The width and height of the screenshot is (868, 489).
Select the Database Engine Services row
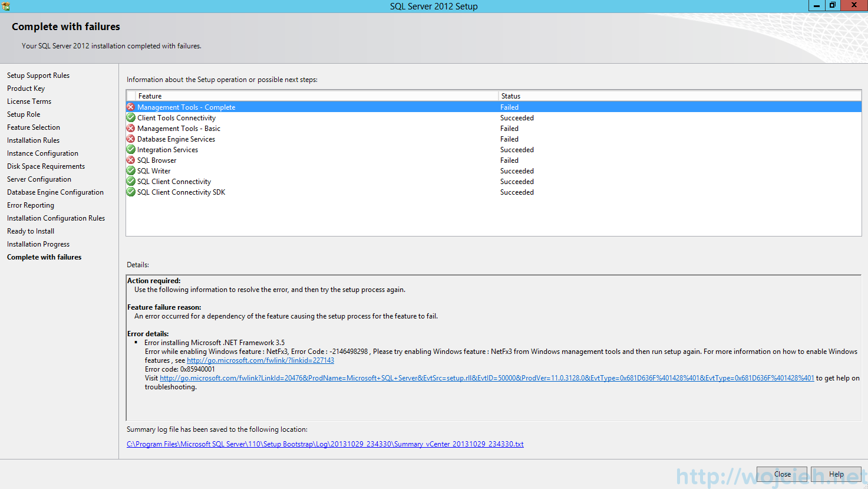494,139
